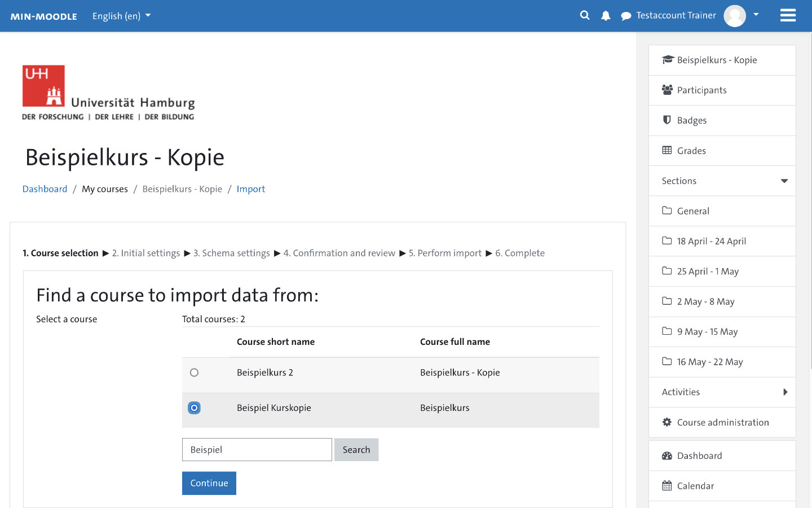Click folder icon for 16 May - 22 May
This screenshot has height=508, width=812.
point(667,362)
